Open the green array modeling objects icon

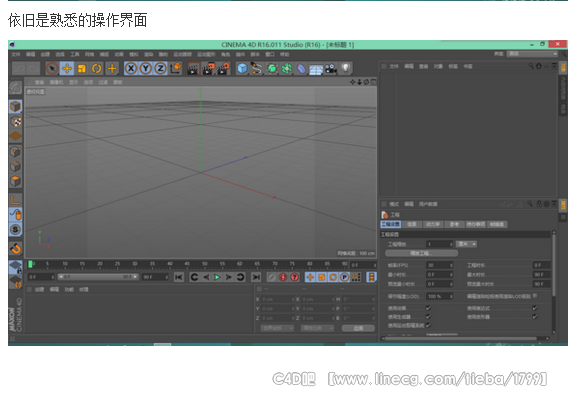click(287, 68)
